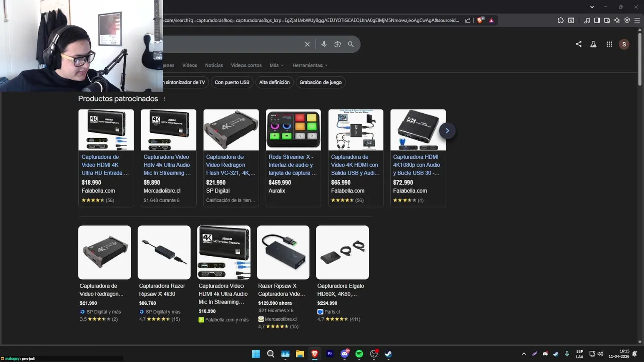Open Capturadora de Video 4K HDMI con Salida USB link
644x362 pixels.
(x=355, y=165)
